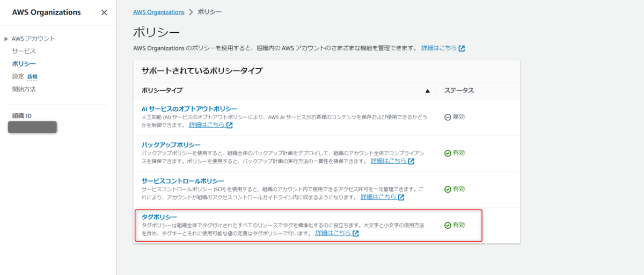Open AI サービスのオプトアウトポリシー

tap(189, 109)
